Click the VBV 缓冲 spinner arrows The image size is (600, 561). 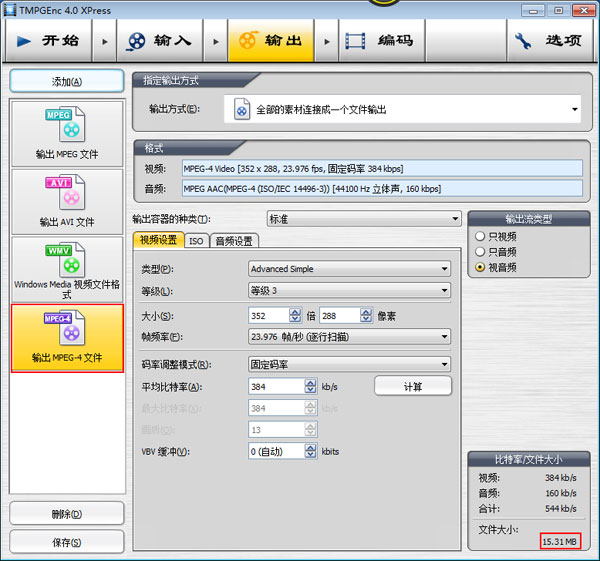tap(310, 451)
